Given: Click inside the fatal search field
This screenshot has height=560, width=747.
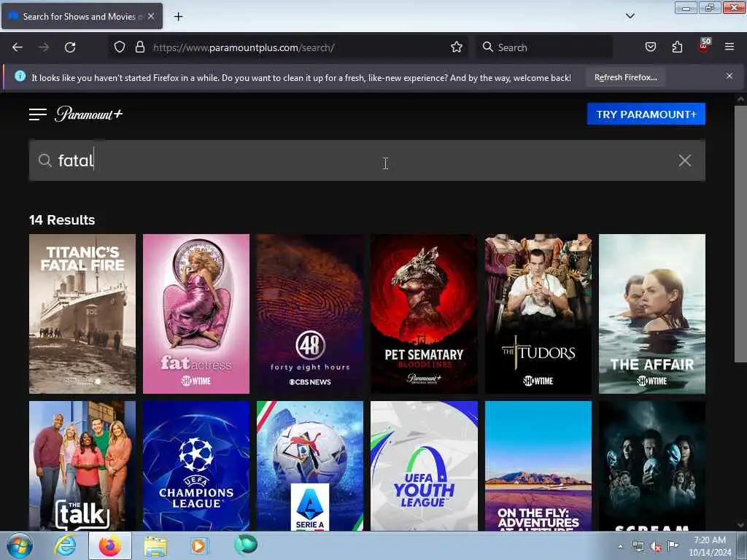Looking at the screenshot, I should [x=367, y=160].
